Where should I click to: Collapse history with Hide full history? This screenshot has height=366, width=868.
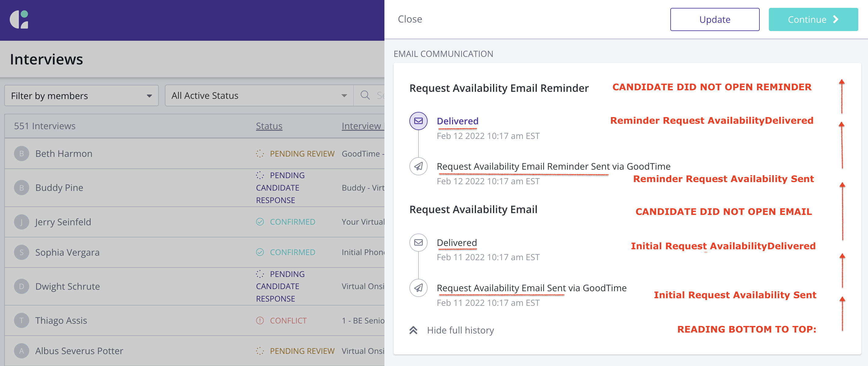pyautogui.click(x=460, y=330)
